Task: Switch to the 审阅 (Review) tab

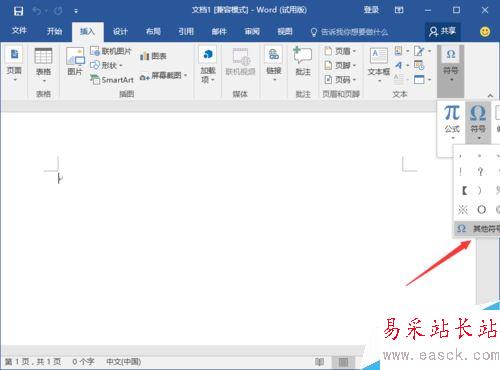Action: (252, 31)
